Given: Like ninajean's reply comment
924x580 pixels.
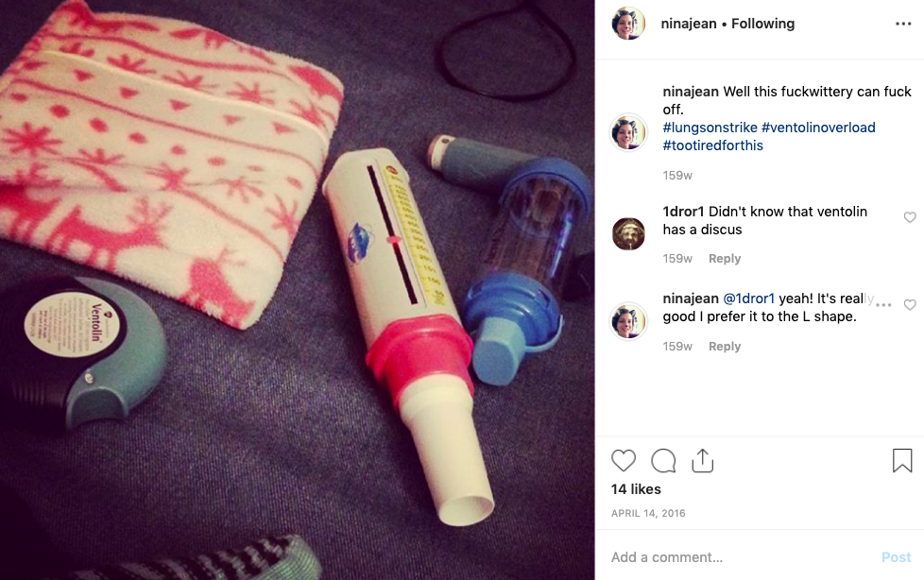Looking at the screenshot, I should tap(910, 304).
